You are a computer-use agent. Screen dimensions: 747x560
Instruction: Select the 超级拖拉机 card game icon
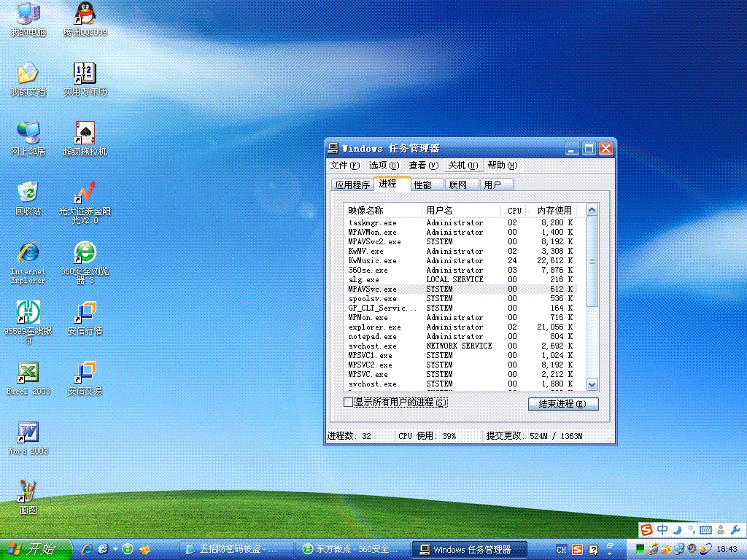[x=85, y=139]
